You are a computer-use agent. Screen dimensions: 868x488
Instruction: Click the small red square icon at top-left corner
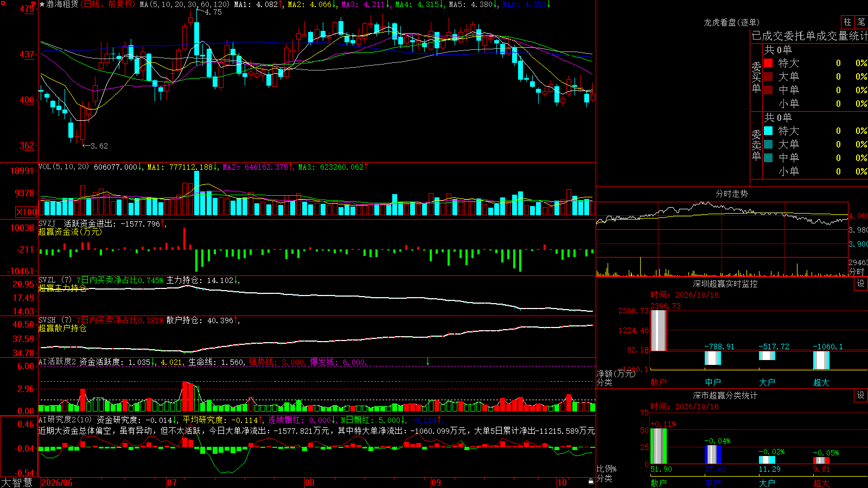click(2, 3)
